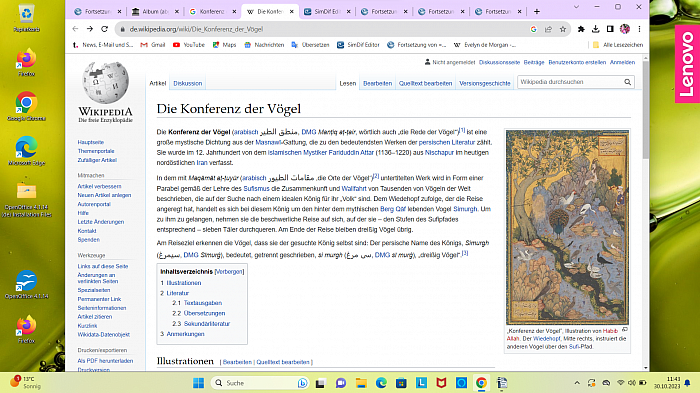Open the Konferenz der Vögel illustration thumbnail
Screen dimensions: 700x393
(x=567, y=227)
